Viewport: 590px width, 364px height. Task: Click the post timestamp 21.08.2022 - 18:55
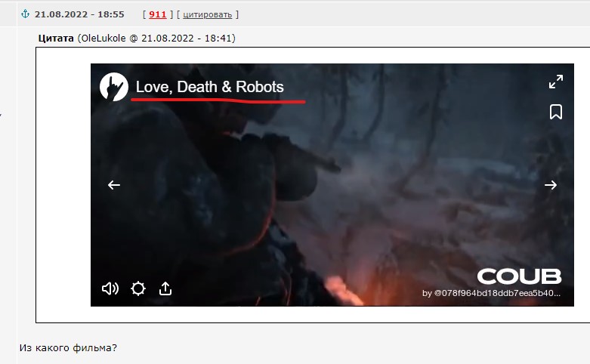pos(79,14)
